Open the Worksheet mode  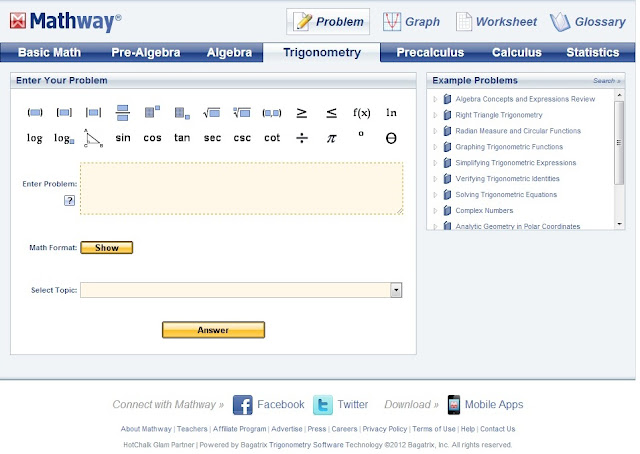coord(496,22)
